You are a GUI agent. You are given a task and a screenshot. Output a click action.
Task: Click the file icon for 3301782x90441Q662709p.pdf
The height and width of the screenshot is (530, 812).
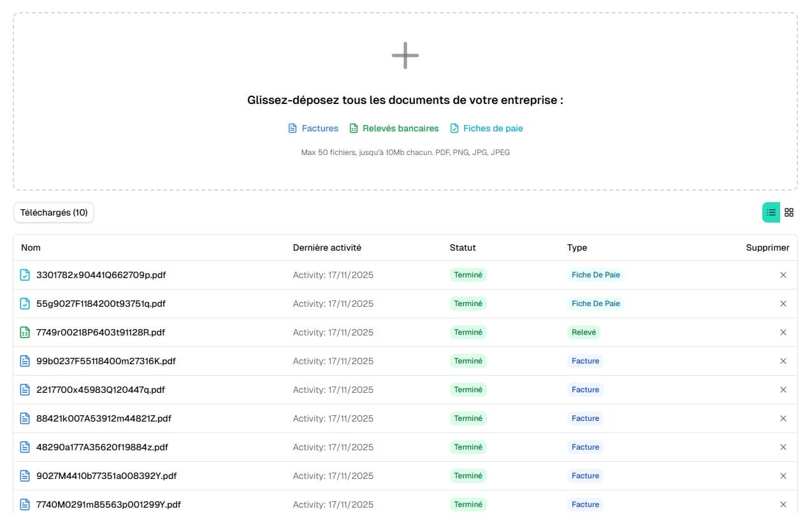click(24, 275)
